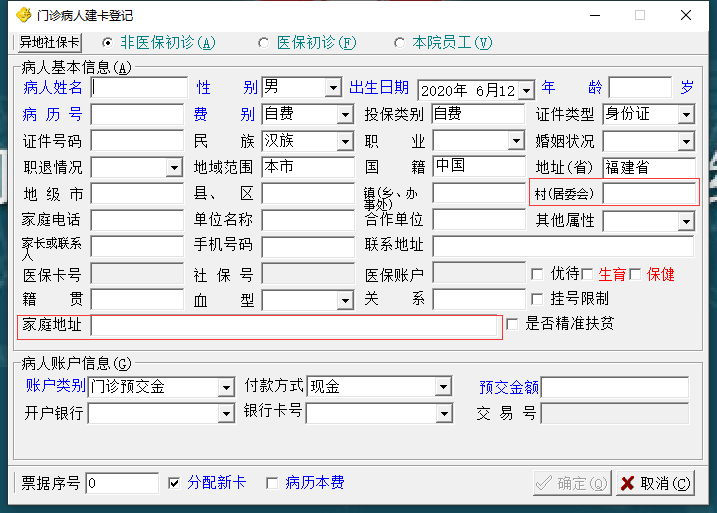The height and width of the screenshot is (513, 717).
Task: Open the 费别 dropdown showing 自费
Action: (x=346, y=114)
